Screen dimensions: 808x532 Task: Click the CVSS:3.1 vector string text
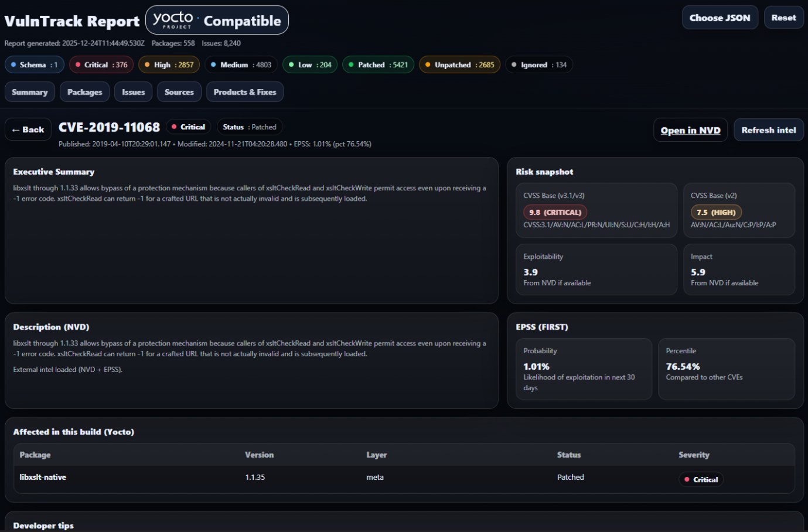pyautogui.click(x=596, y=225)
